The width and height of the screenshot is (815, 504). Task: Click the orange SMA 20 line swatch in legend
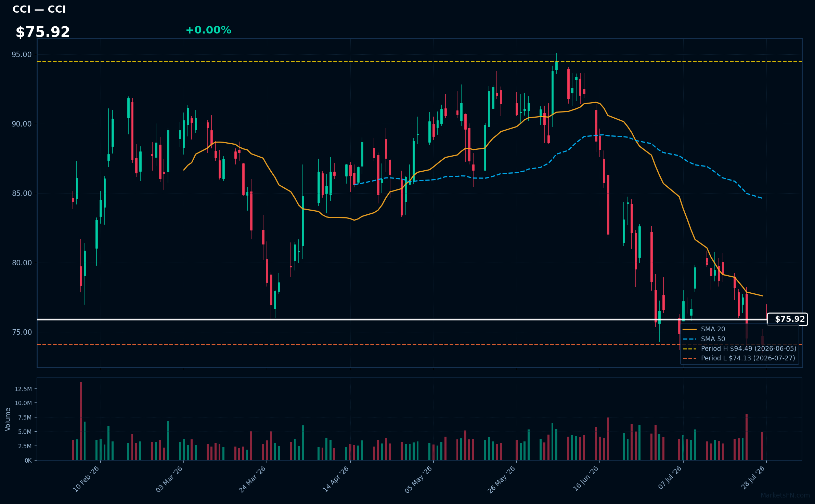689,330
